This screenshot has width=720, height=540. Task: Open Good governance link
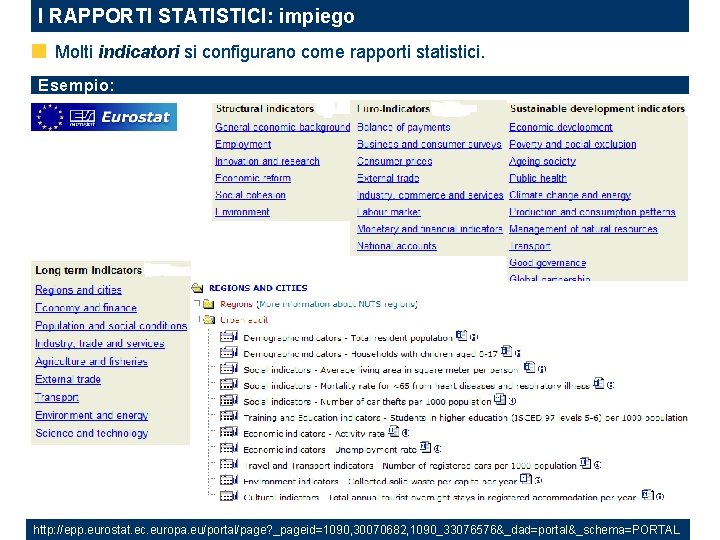pyautogui.click(x=547, y=263)
